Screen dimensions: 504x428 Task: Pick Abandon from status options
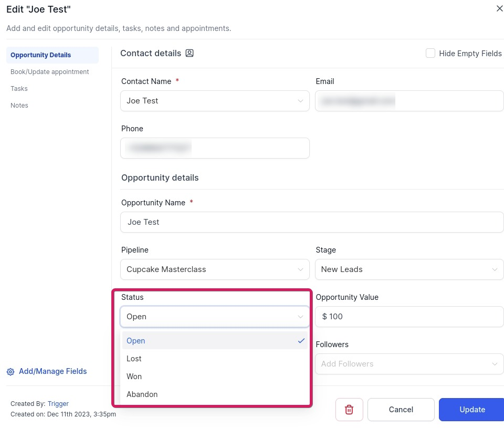[x=215, y=394]
